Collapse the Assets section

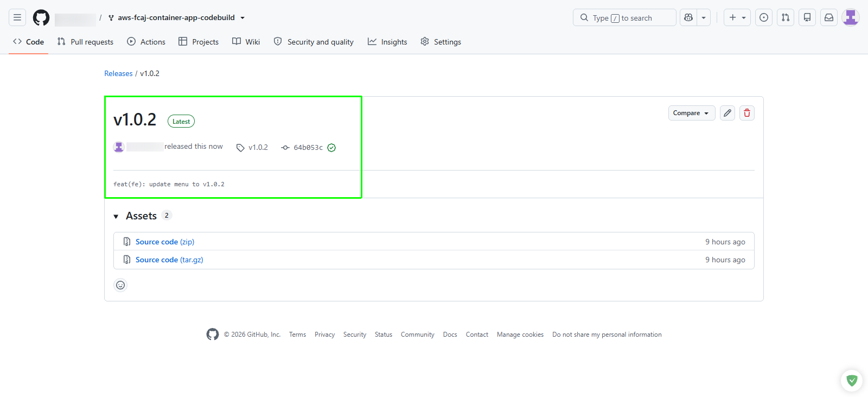[142, 216]
